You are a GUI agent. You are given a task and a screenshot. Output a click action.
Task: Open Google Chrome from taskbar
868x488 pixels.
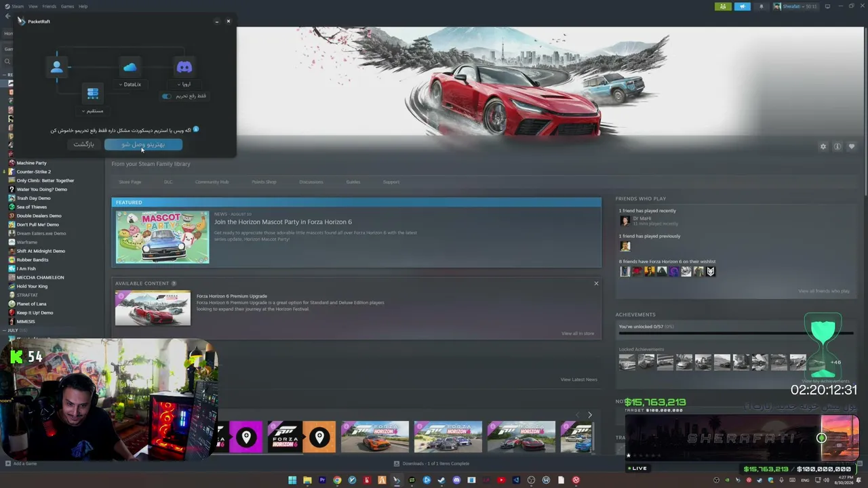click(x=337, y=480)
